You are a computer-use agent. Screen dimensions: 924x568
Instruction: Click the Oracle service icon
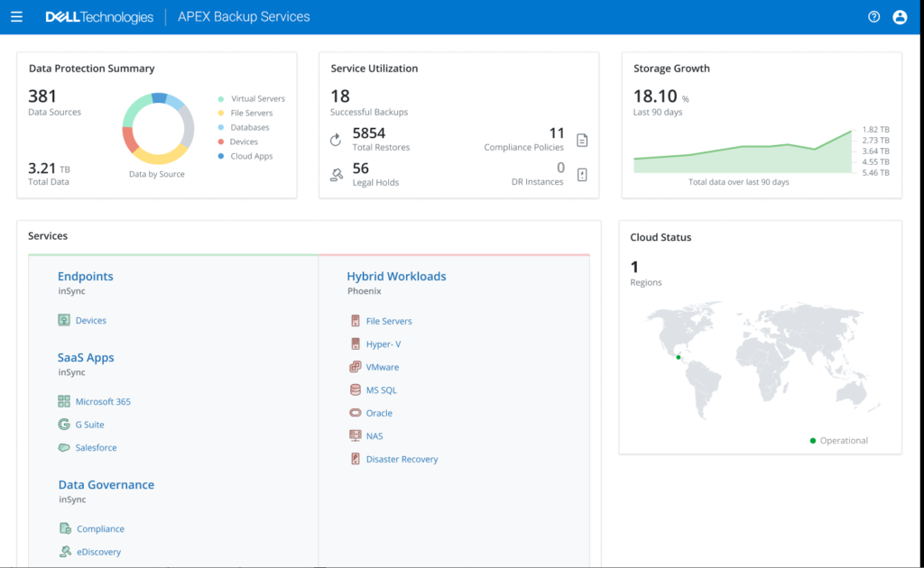pyautogui.click(x=356, y=413)
